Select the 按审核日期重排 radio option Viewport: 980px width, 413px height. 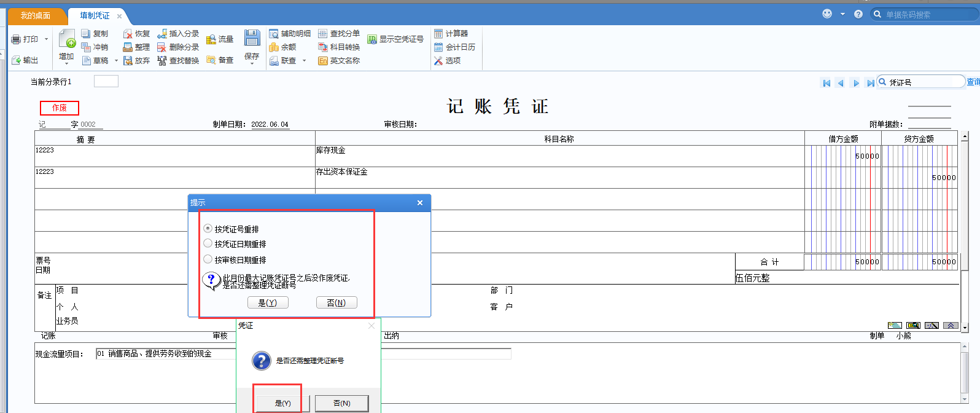click(x=208, y=259)
